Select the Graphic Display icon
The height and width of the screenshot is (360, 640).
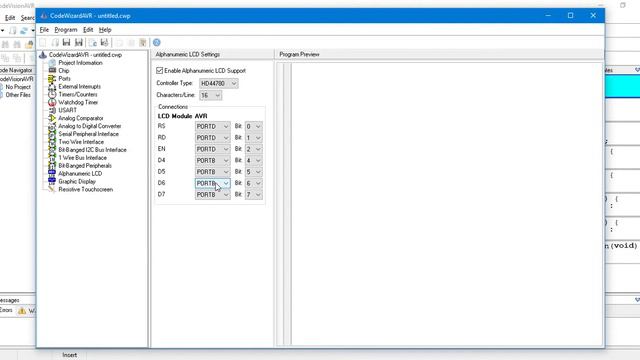point(52,181)
